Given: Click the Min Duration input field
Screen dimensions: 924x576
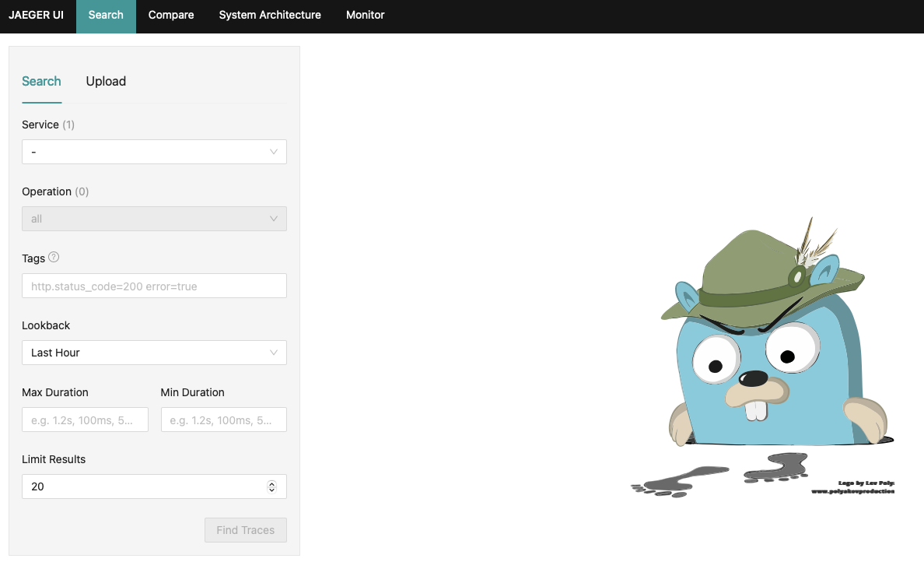Looking at the screenshot, I should click(223, 420).
